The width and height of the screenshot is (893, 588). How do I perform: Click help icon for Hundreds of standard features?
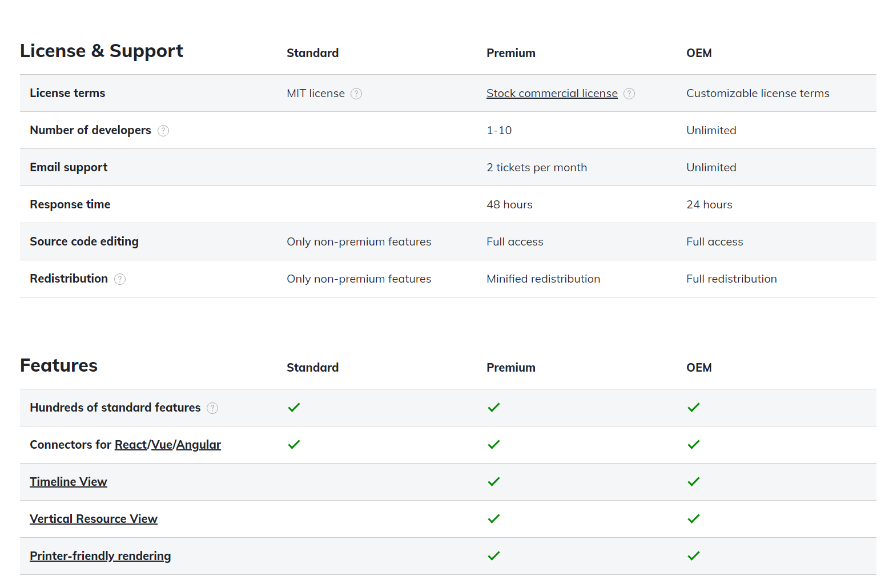(212, 408)
